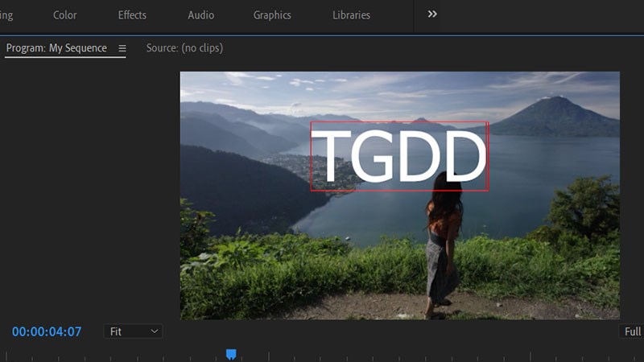The width and height of the screenshot is (644, 362).
Task: Select the partially visible Editing workspace tab
Action: pos(6,15)
